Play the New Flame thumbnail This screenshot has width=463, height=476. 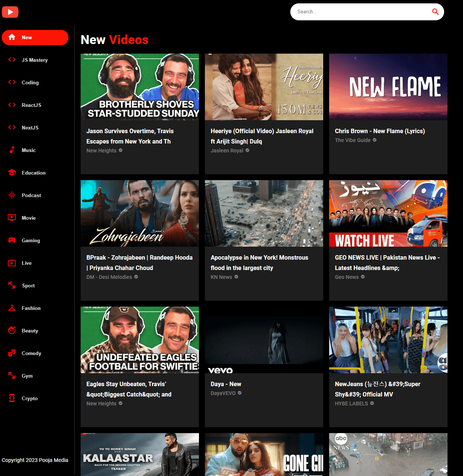click(388, 87)
